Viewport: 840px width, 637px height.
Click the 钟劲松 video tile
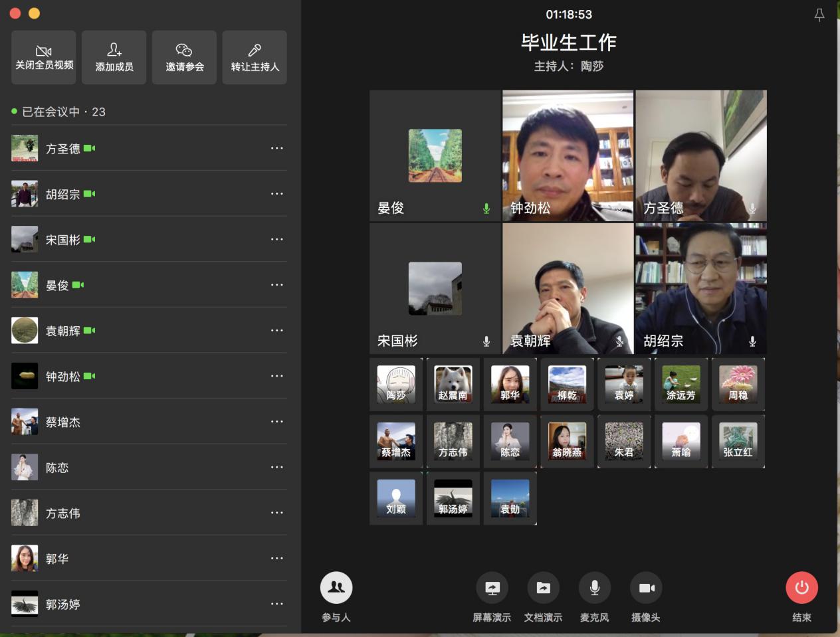(568, 155)
